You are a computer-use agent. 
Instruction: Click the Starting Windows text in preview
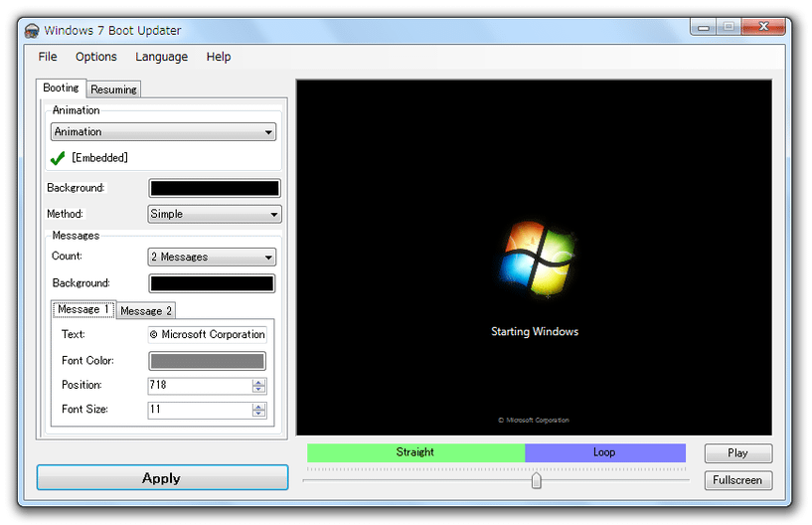pyautogui.click(x=535, y=332)
